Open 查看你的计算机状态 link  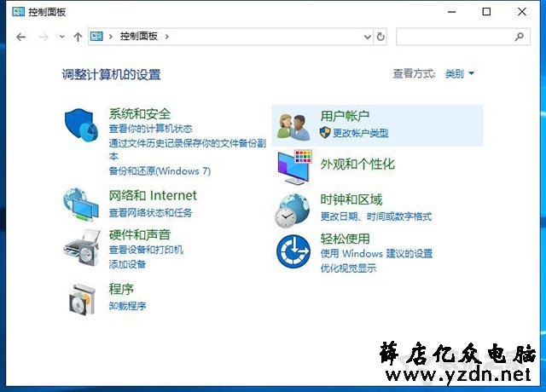point(150,129)
